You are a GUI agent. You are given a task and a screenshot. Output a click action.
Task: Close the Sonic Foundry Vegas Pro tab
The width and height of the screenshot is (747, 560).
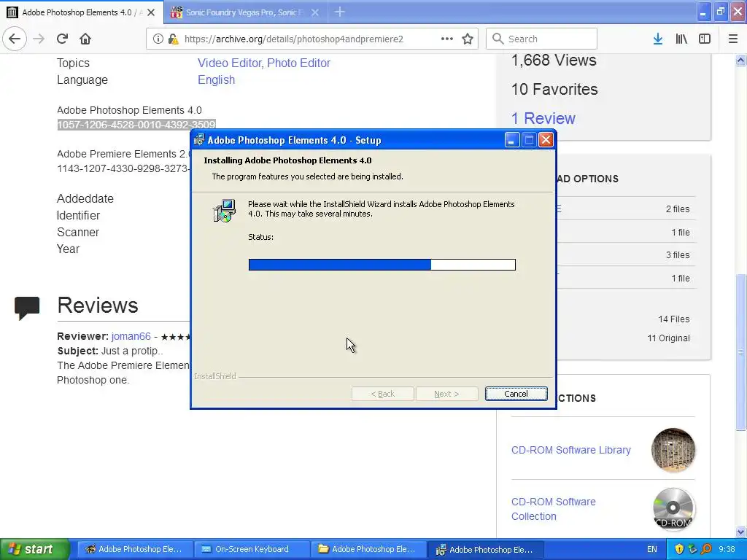[315, 12]
